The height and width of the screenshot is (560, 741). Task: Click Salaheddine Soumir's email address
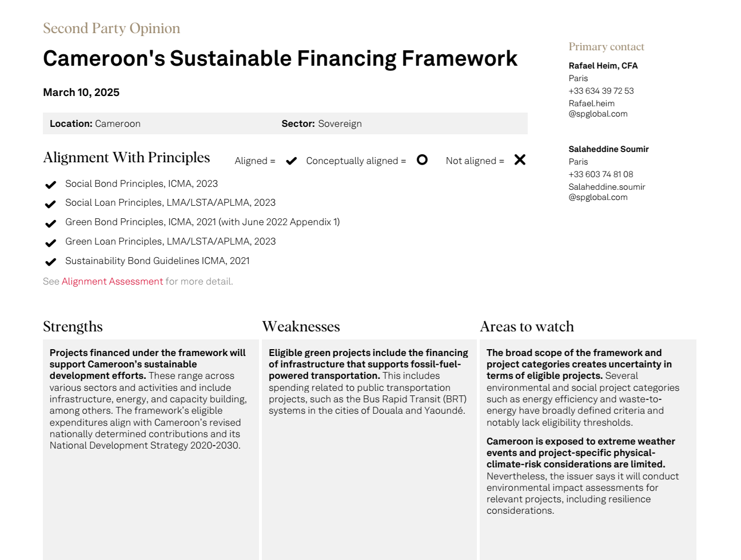(x=607, y=192)
